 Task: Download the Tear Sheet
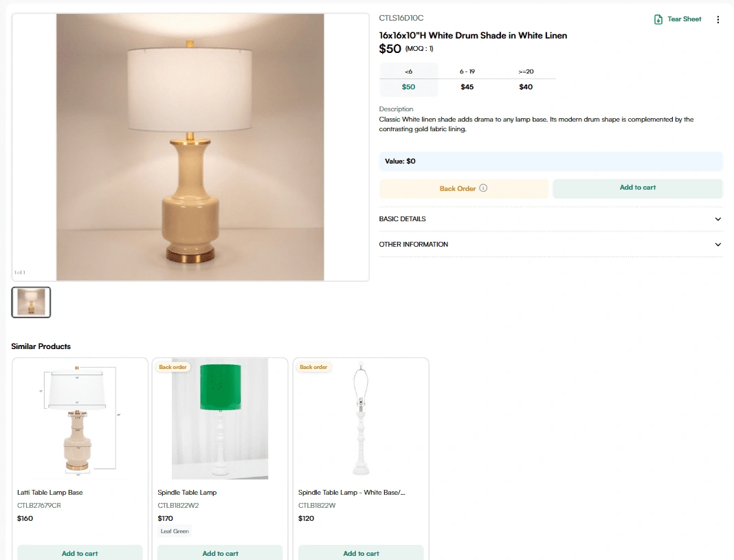point(677,19)
